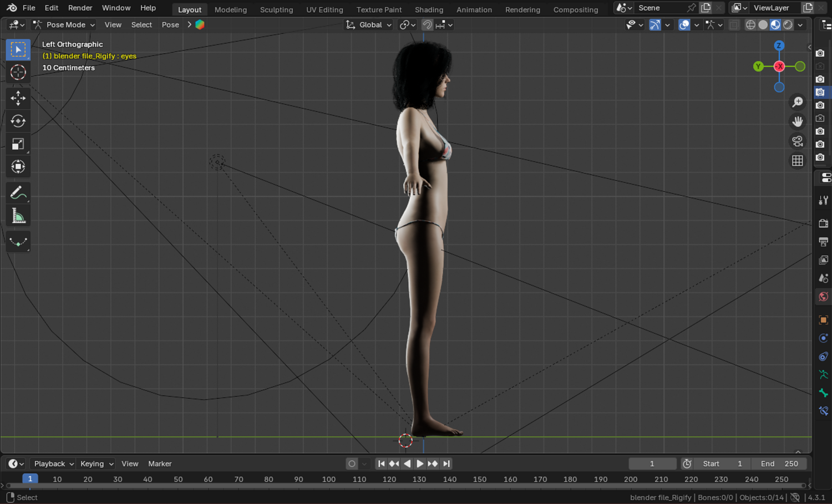Open the snapping options dropdown
832x504 pixels.
tap(444, 25)
